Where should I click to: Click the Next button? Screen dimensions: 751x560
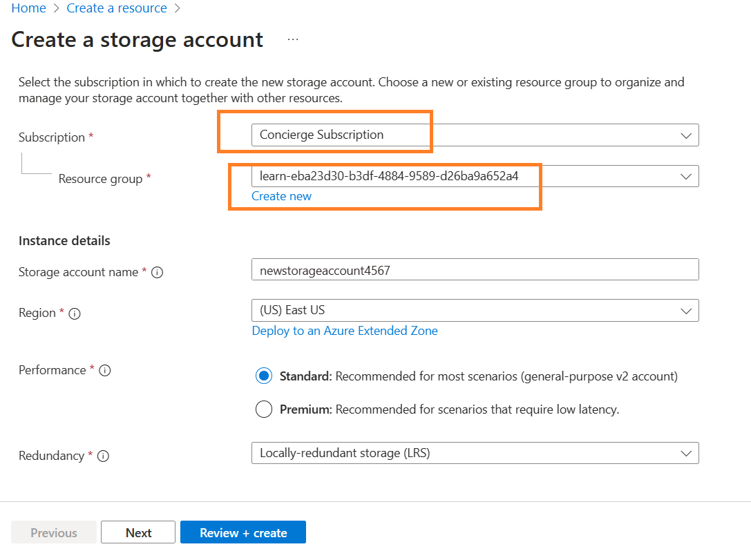(138, 532)
